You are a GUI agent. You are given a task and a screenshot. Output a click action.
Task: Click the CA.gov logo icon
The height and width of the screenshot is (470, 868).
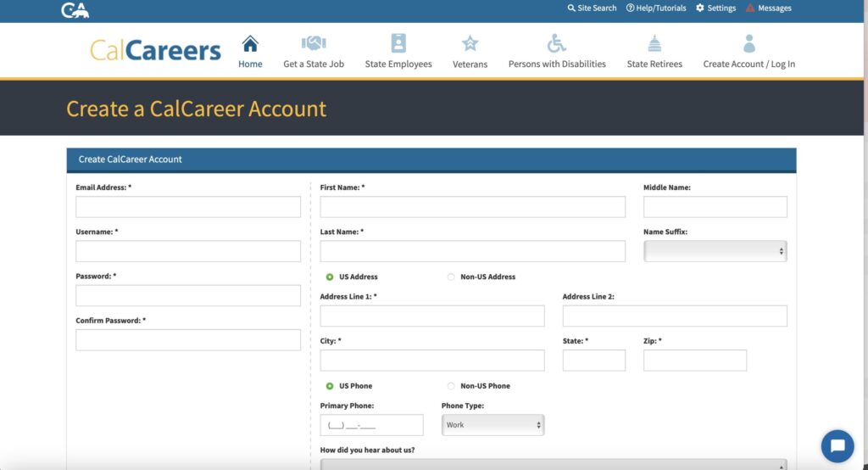75,10
